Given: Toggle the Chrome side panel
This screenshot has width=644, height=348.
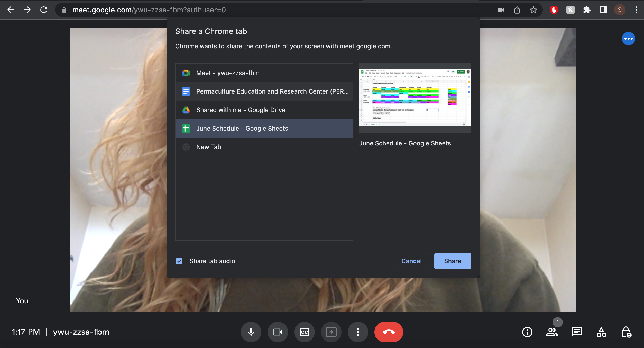Looking at the screenshot, I should click(x=603, y=10).
